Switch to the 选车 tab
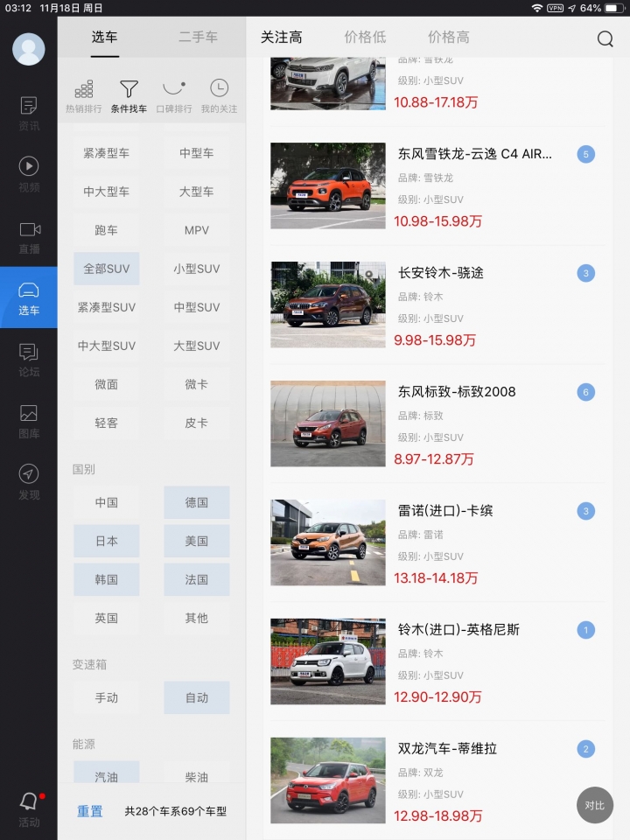Image resolution: width=630 pixels, height=840 pixels. 104,37
